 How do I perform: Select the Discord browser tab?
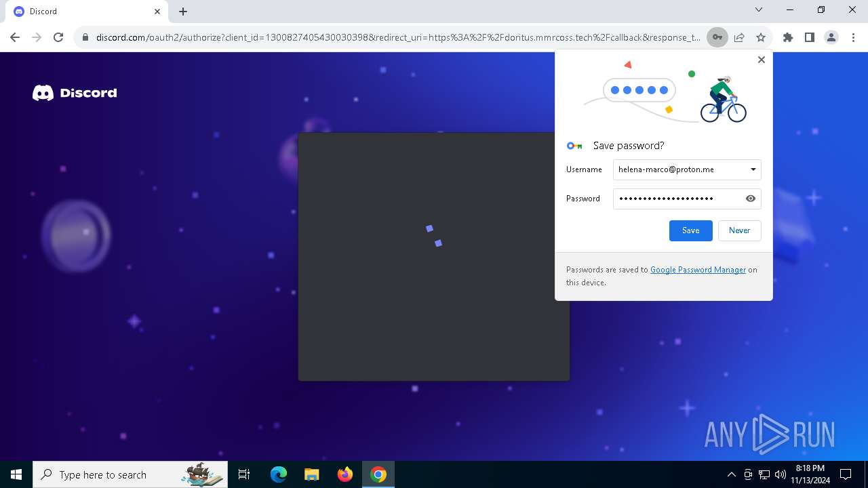87,12
